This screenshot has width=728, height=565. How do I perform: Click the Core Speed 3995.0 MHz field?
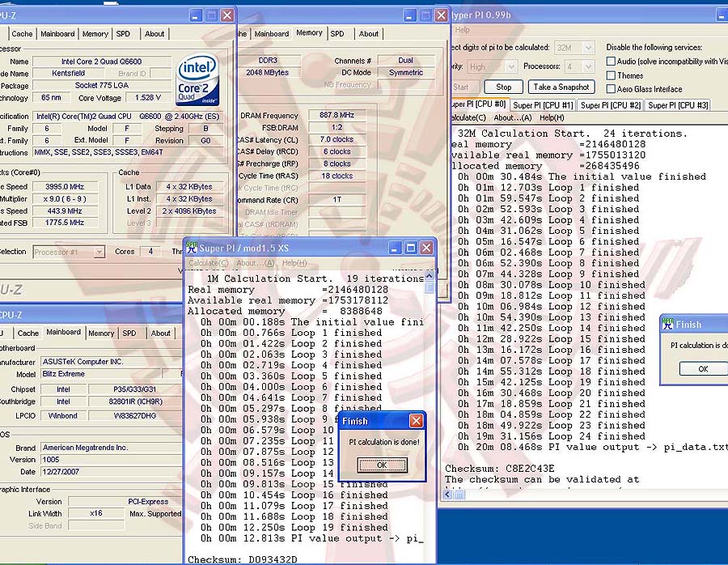click(65, 187)
